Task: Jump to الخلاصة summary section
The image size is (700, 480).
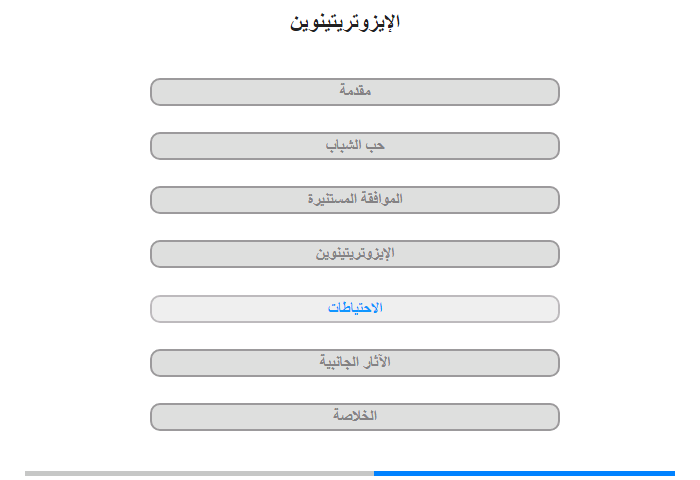Action: point(355,417)
